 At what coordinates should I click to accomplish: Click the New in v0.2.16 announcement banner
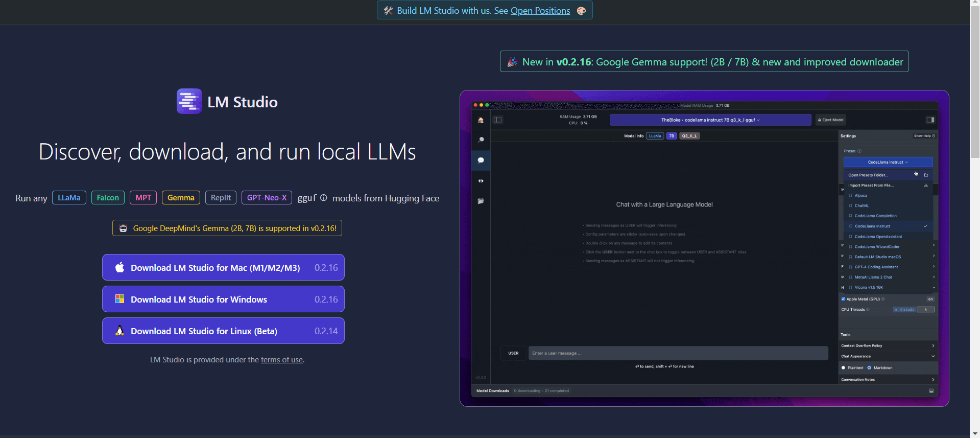tap(704, 61)
